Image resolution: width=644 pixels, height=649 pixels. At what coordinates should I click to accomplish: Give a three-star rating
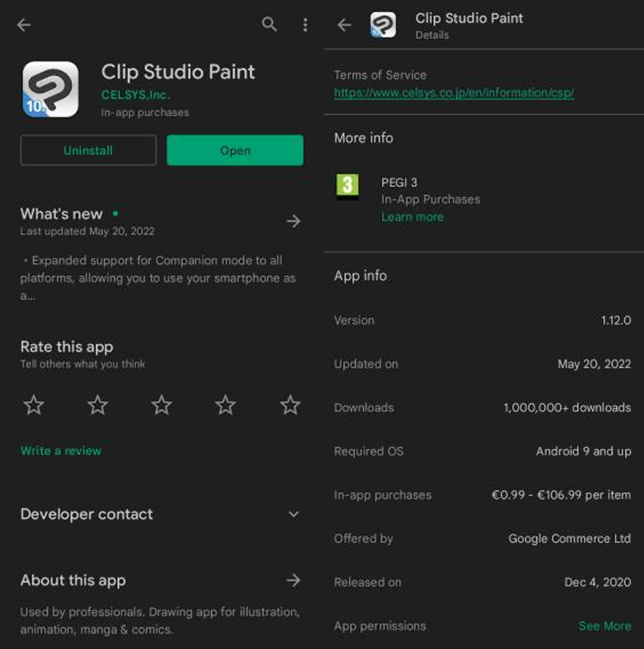click(161, 403)
